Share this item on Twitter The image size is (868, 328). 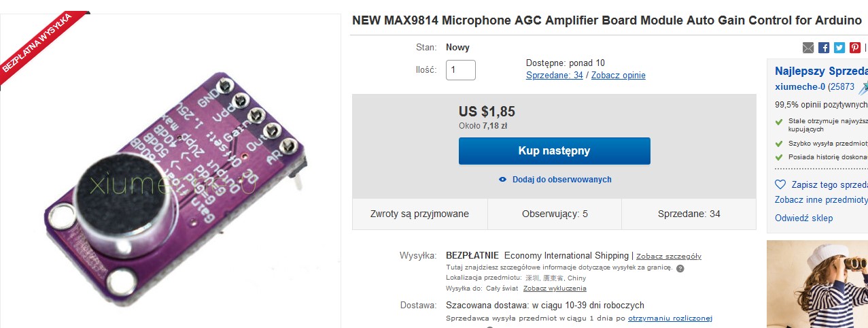click(x=839, y=48)
